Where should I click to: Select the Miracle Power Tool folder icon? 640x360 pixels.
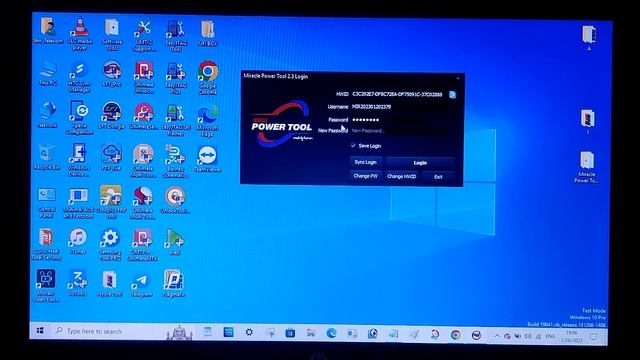pyautogui.click(x=587, y=167)
